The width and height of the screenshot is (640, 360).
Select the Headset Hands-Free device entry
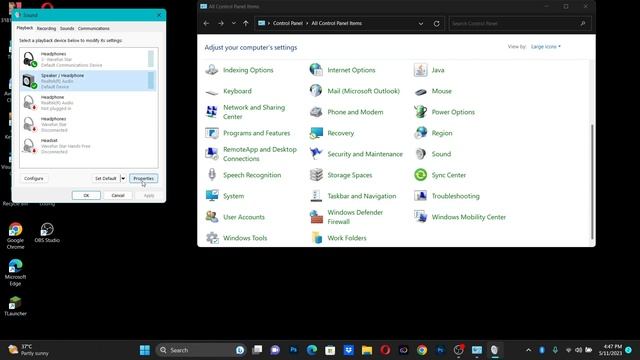point(88,146)
